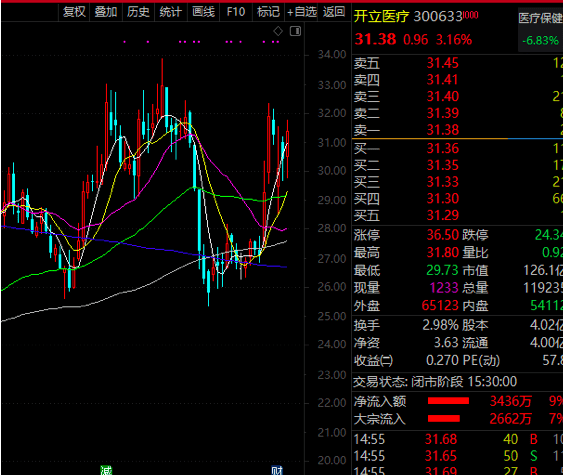Click the 开立医疗 stock name
This screenshot has height=475, width=563.
(x=381, y=17)
